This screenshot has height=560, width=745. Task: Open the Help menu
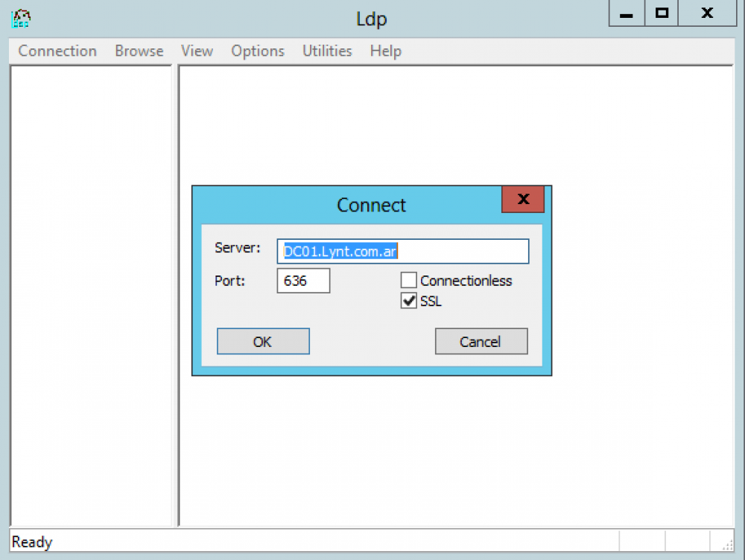(x=385, y=51)
